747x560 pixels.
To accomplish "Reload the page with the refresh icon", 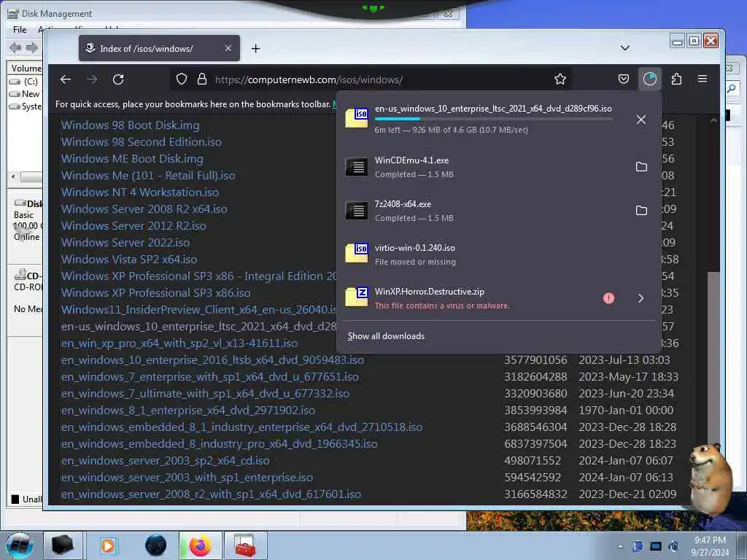I will tap(118, 79).
